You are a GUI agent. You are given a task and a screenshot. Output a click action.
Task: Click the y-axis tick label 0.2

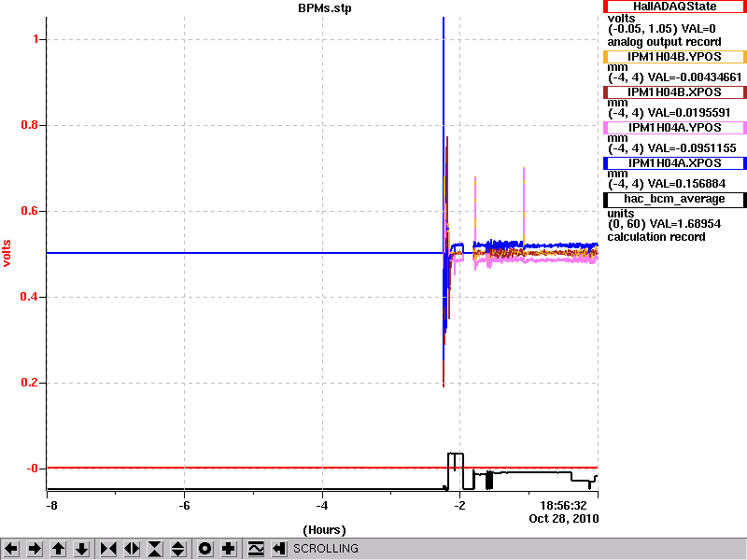(30, 383)
